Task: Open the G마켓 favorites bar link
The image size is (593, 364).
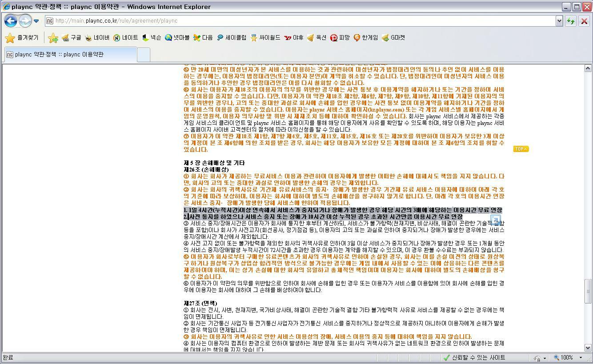Action: point(393,38)
